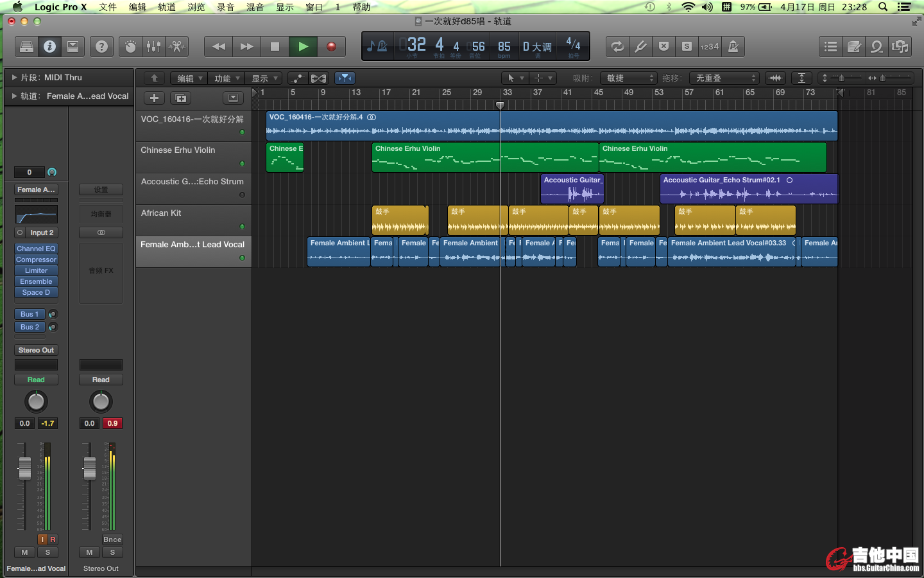Viewport: 924px width, 578px height.
Task: Click the add new track plus button
Action: click(154, 98)
